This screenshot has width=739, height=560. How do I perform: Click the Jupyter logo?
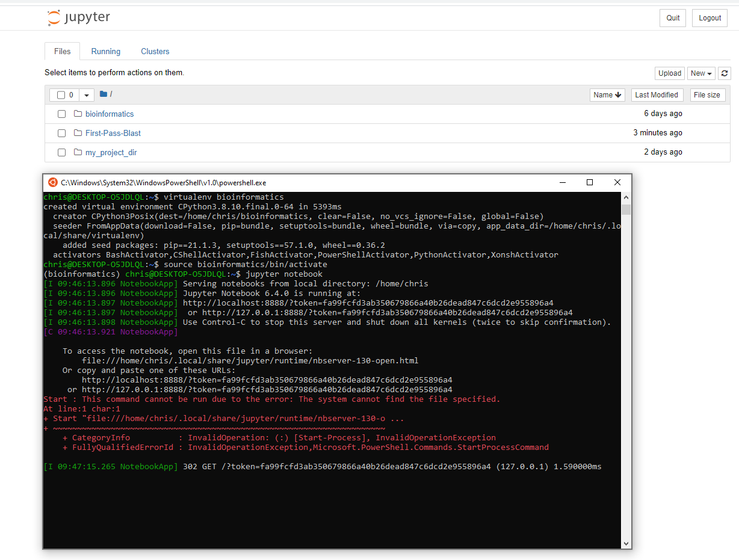[79, 17]
